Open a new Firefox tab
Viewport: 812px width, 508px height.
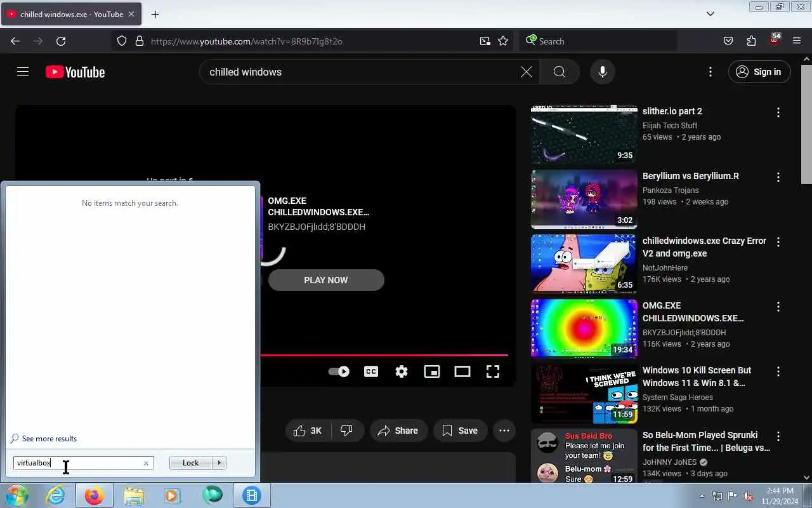click(x=155, y=14)
